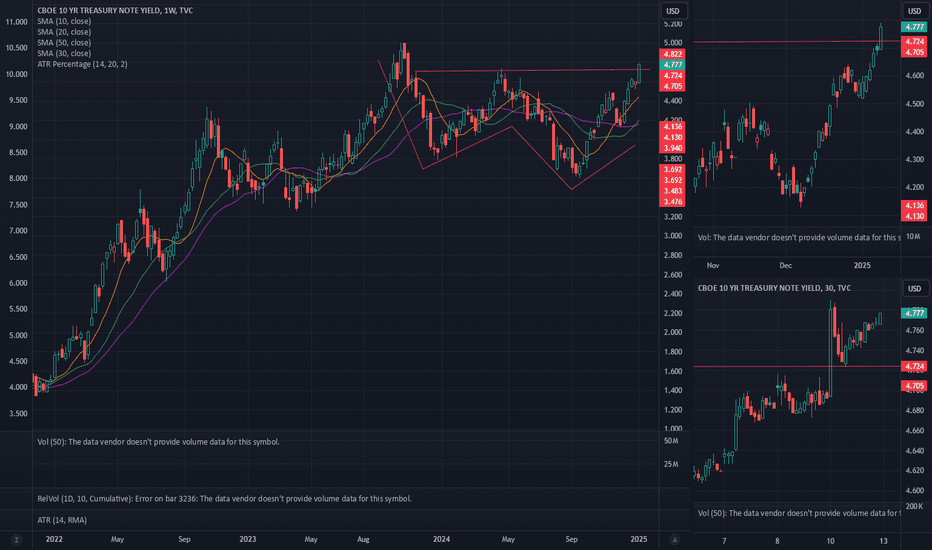
Task: Click the 11.000 value on the left ATR scale
Action: (17, 22)
